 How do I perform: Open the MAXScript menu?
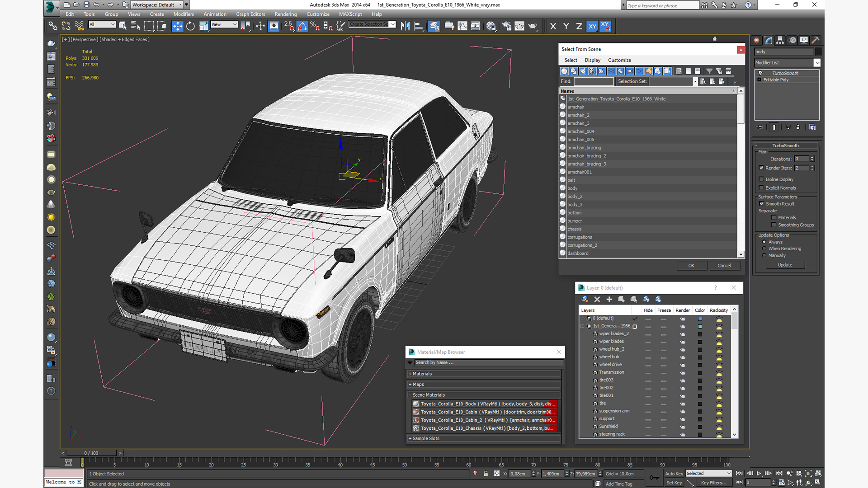point(350,14)
